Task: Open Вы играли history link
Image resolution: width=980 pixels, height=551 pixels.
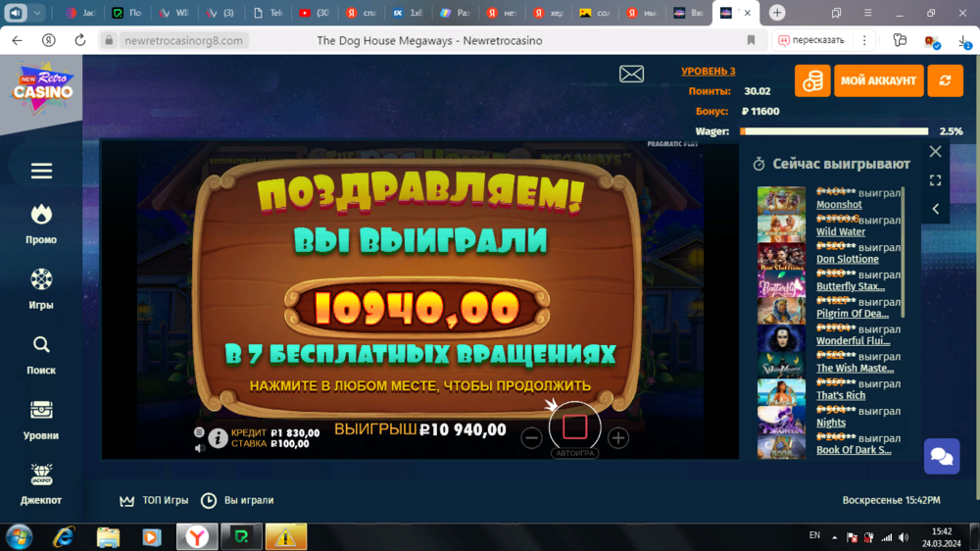Action: pos(237,500)
